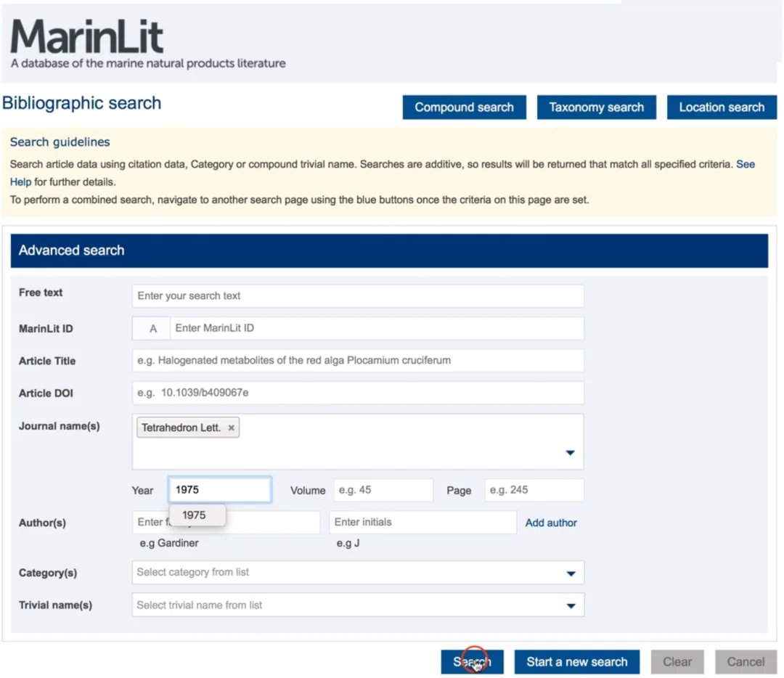Open the See Help link

tap(745, 165)
